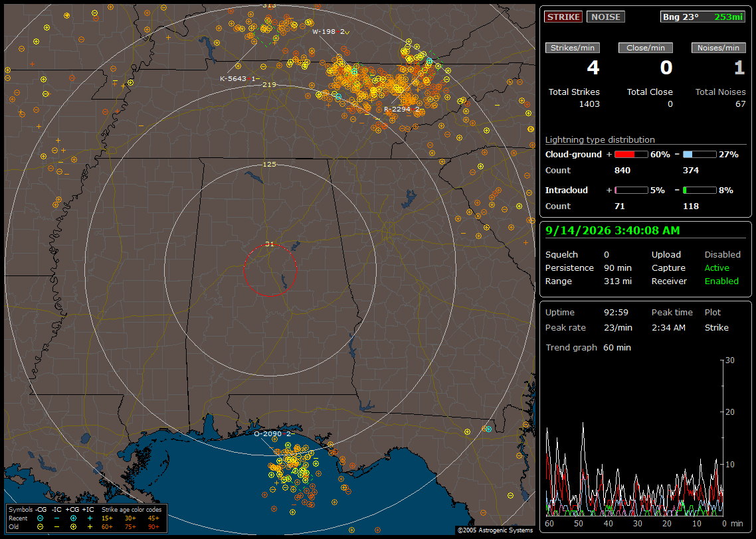Click the STRIKE indicator button
Viewport: 756px width, 539px height.
(563, 17)
